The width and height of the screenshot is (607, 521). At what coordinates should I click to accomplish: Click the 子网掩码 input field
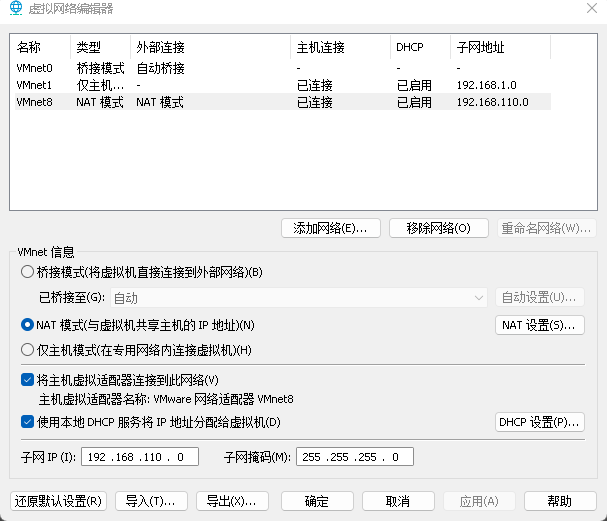click(x=355, y=457)
